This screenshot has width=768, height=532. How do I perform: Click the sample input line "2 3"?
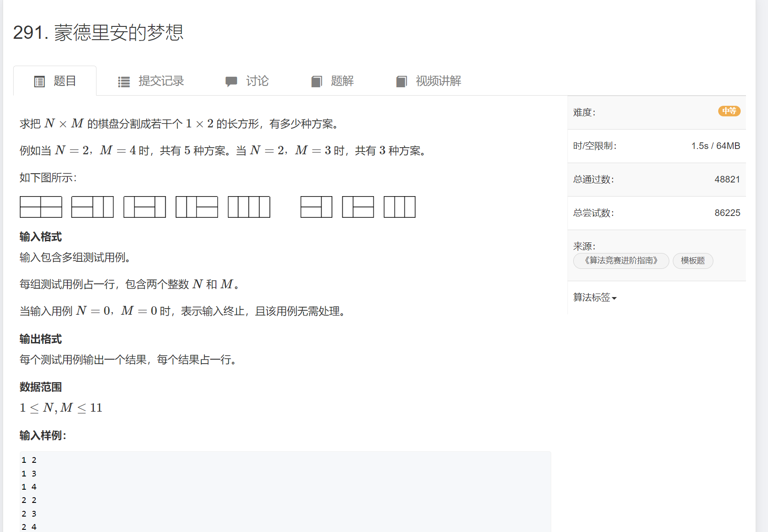(29, 514)
